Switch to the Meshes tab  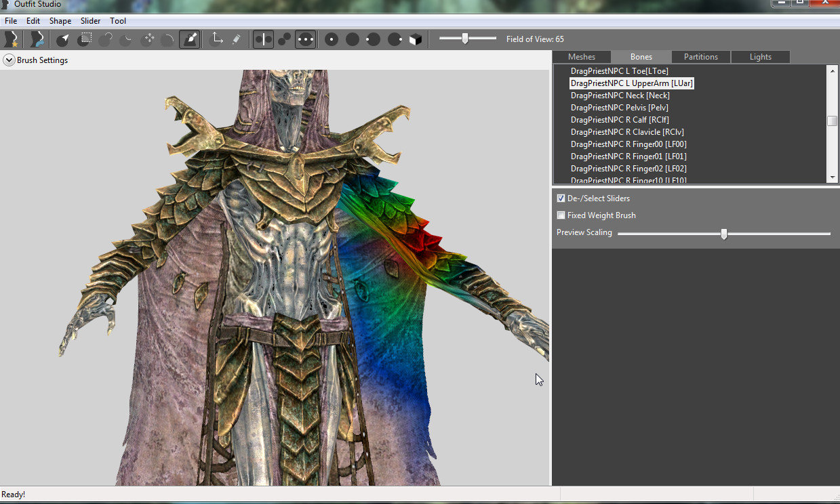pyautogui.click(x=582, y=57)
